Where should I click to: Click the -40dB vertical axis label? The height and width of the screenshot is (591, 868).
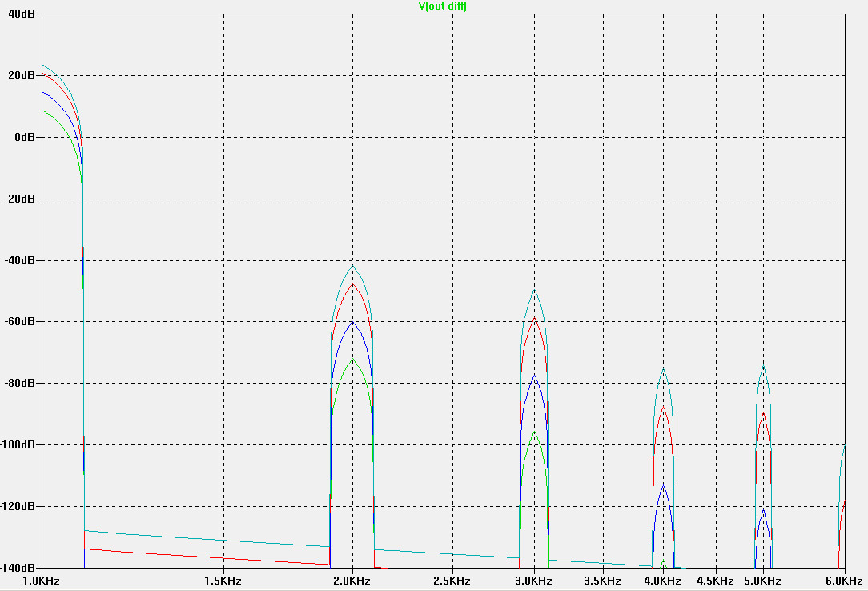[20, 260]
